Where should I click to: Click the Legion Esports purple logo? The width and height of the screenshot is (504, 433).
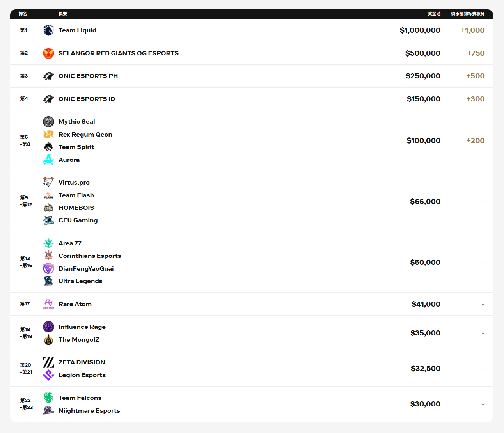tap(48, 375)
